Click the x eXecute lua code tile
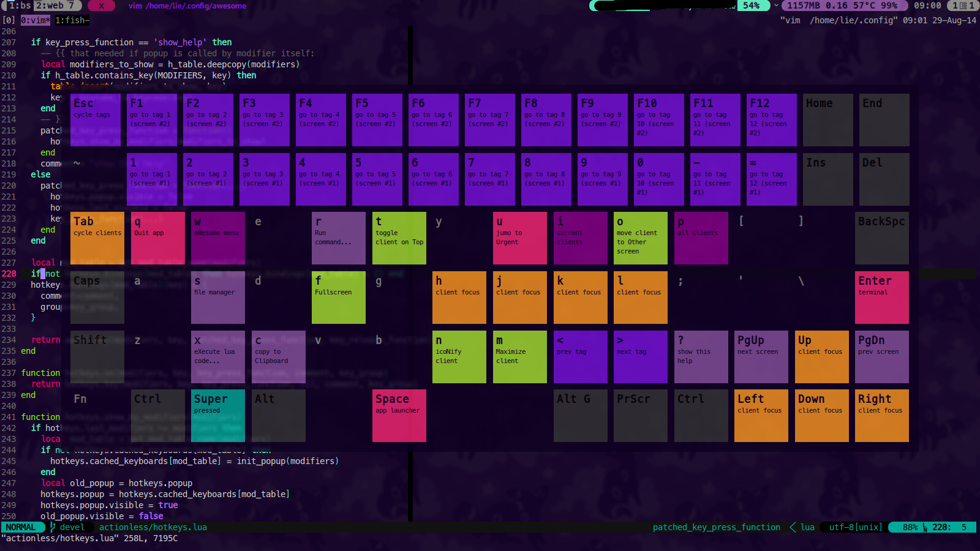This screenshot has width=980, height=551. click(x=218, y=357)
